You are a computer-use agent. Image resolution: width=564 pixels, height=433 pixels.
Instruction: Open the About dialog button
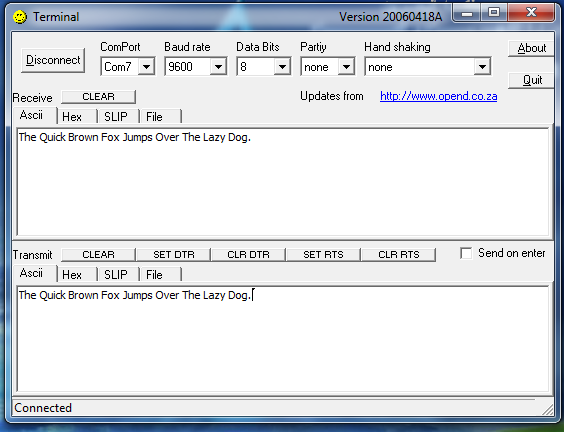531,48
